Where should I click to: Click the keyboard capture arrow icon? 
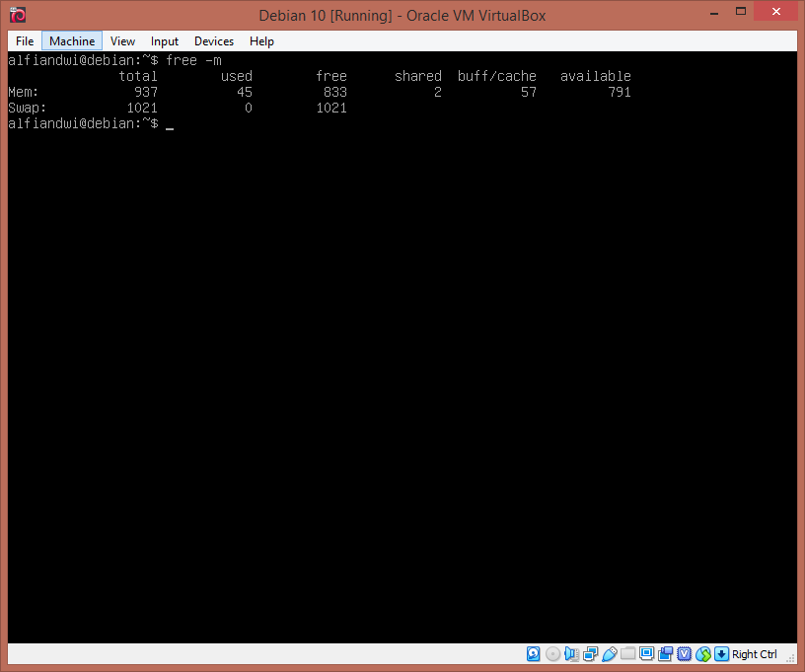(x=721, y=653)
